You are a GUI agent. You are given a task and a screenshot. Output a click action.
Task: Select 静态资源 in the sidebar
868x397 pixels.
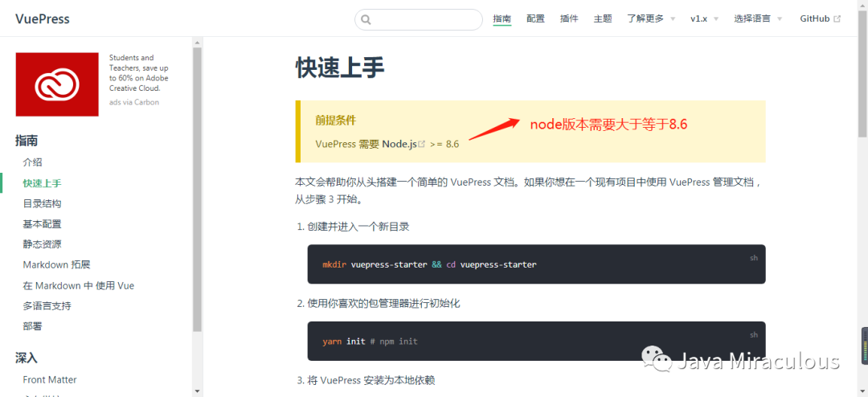42,244
